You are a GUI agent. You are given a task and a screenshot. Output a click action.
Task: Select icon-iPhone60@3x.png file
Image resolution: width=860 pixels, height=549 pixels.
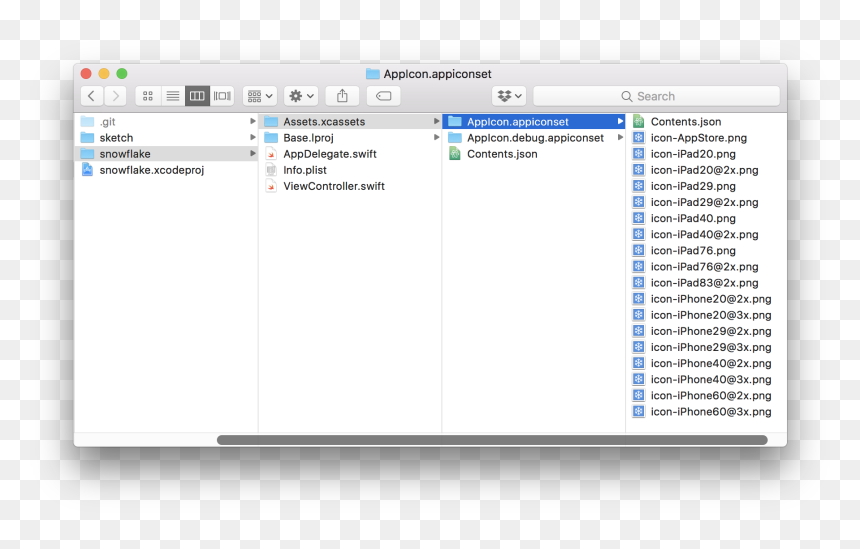[x=702, y=411]
